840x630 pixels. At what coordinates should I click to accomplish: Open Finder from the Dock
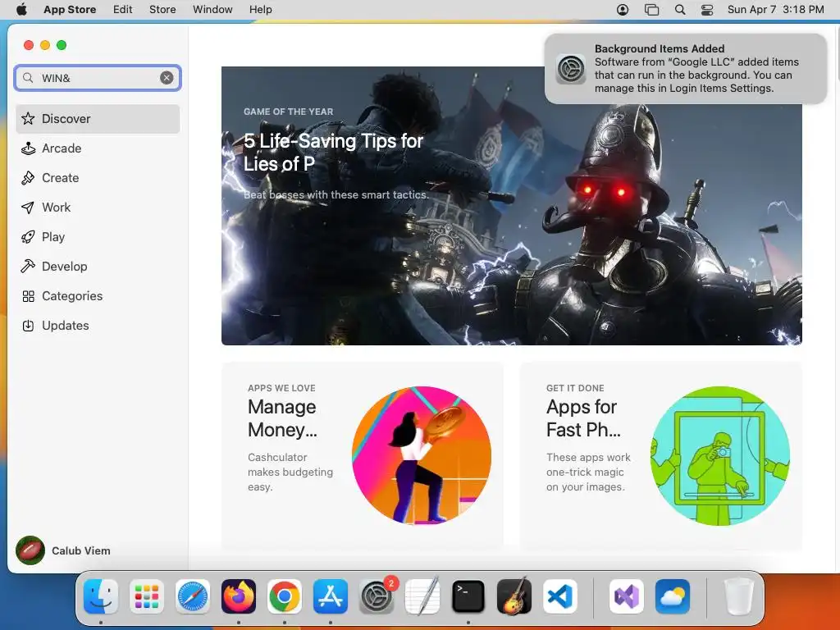(x=101, y=596)
